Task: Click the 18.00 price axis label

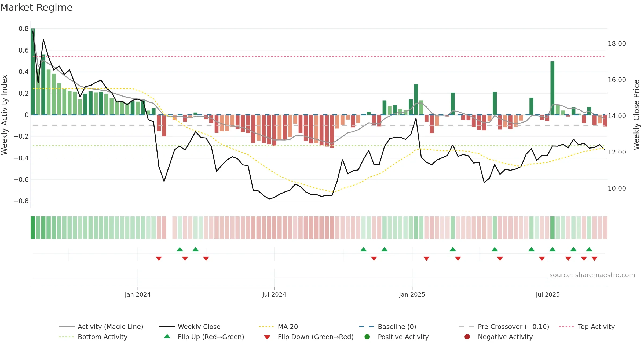Action: (617, 43)
